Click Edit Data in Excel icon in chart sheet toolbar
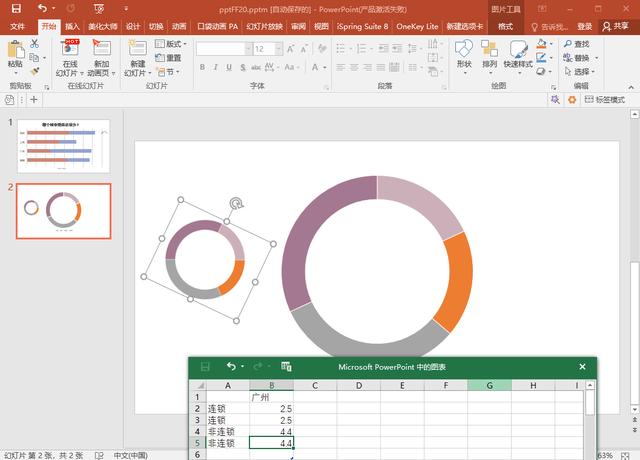Screen dimensions: 640x460 click(x=286, y=367)
